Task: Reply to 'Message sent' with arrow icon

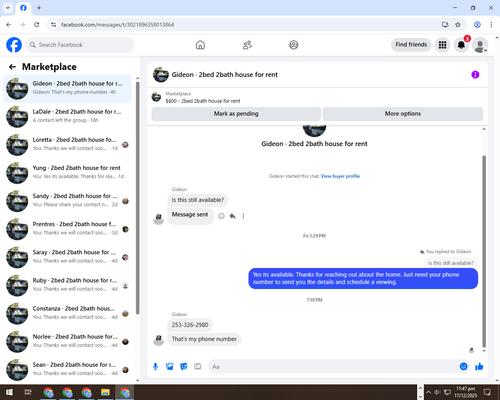Action: (x=233, y=216)
